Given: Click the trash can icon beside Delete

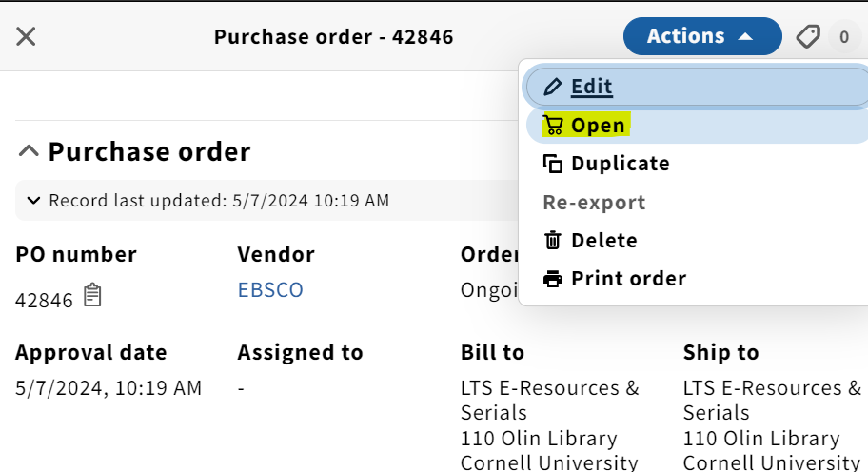Looking at the screenshot, I should (x=552, y=241).
